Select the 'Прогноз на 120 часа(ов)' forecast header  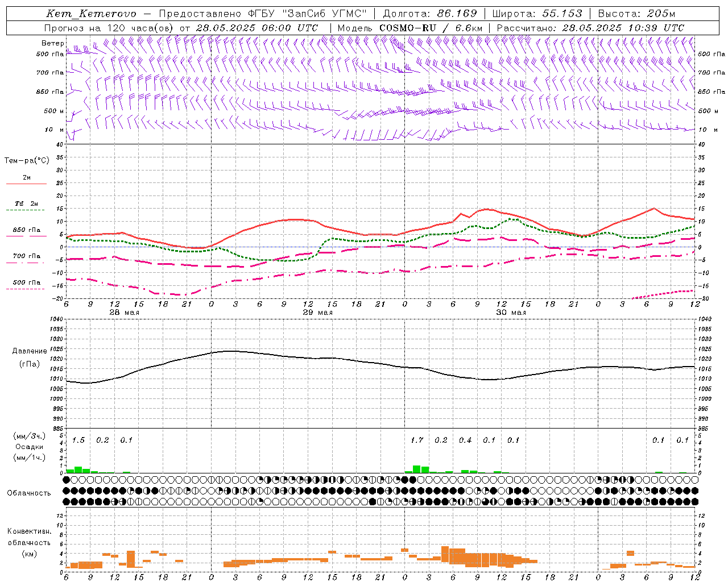click(x=110, y=28)
